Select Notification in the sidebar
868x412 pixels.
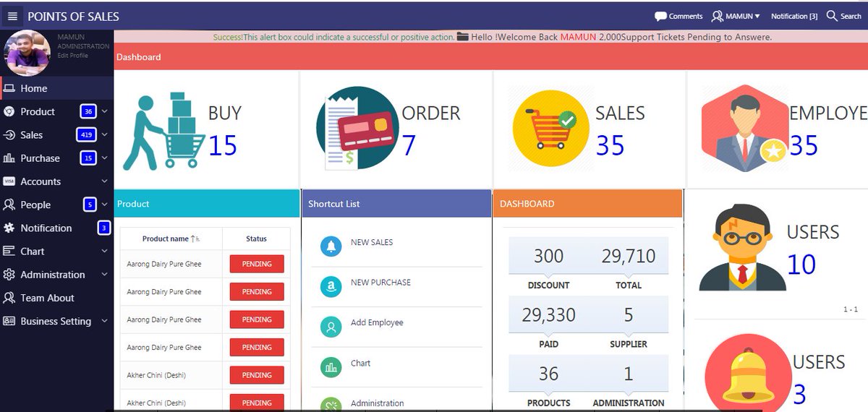point(46,228)
